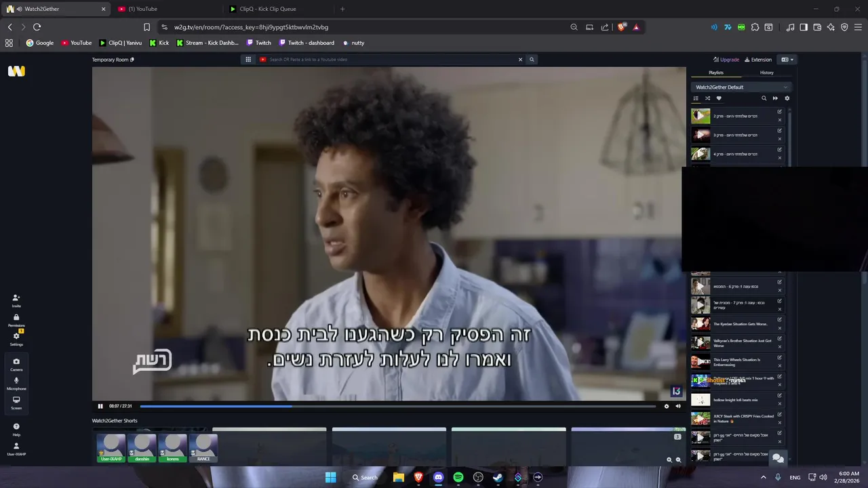Open the User-IXAHP profile icon in the sidebar
The height and width of the screenshot is (488, 868).
[16, 448]
